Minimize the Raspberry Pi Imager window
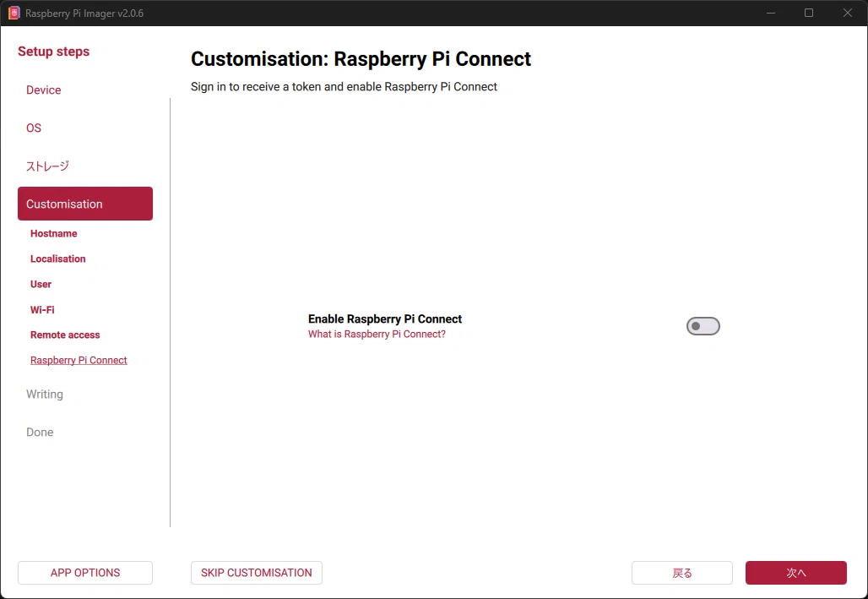 [x=771, y=13]
